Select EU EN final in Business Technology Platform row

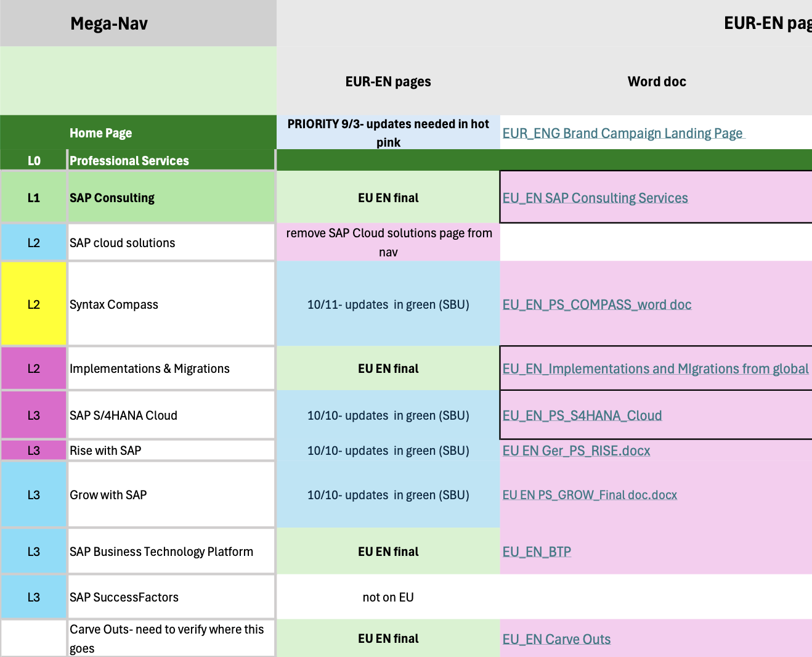click(388, 552)
